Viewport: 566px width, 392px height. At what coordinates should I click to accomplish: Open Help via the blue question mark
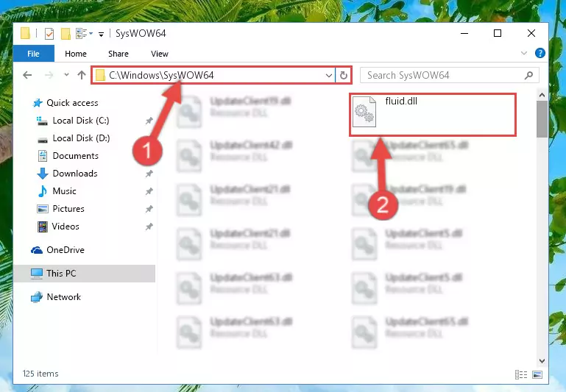pyautogui.click(x=540, y=54)
